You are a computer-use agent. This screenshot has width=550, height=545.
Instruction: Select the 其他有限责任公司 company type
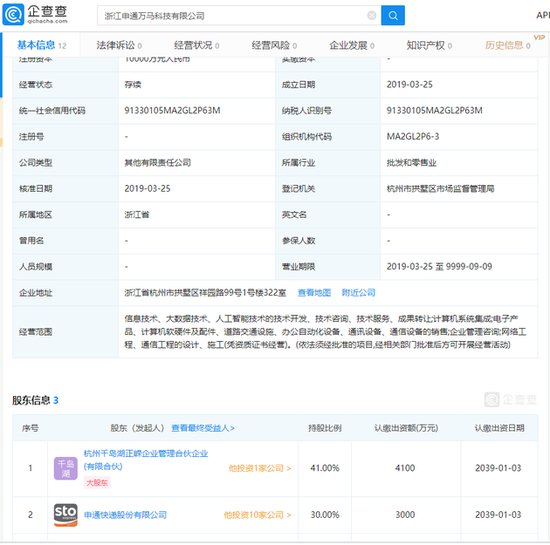pyautogui.click(x=157, y=163)
